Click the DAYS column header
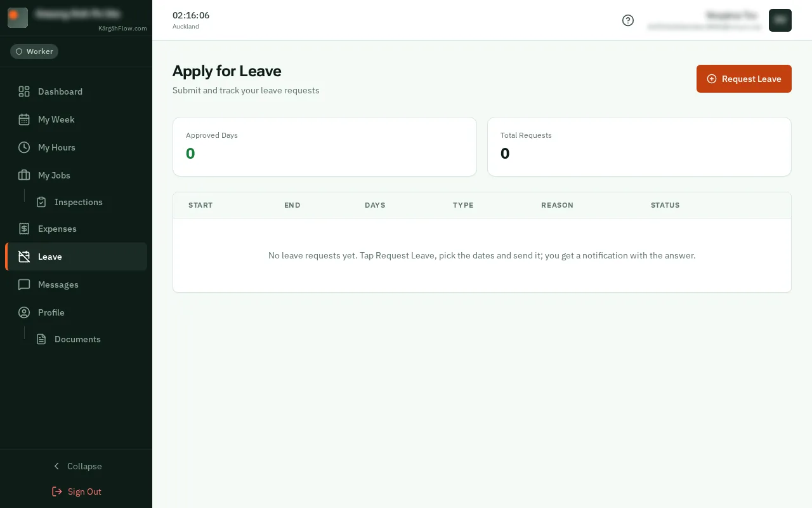Image resolution: width=812 pixels, height=508 pixels. coord(375,205)
